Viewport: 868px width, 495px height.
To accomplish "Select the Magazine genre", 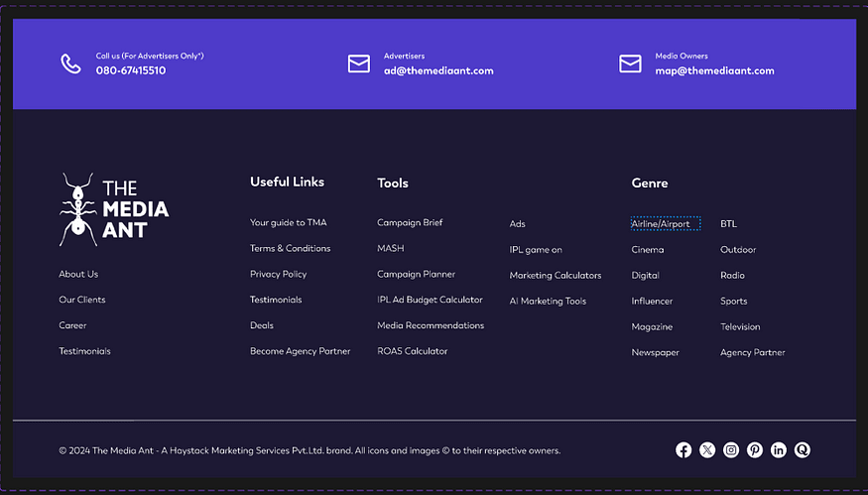I will 652,326.
